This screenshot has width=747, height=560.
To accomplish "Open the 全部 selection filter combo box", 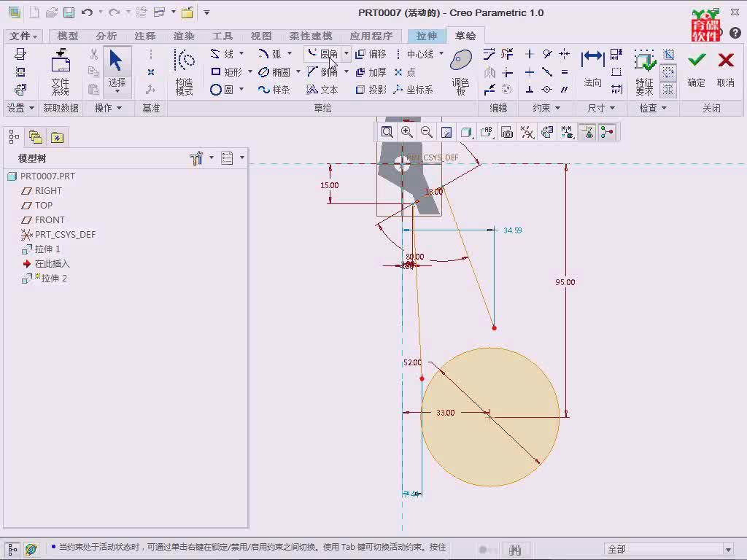I will 670,549.
